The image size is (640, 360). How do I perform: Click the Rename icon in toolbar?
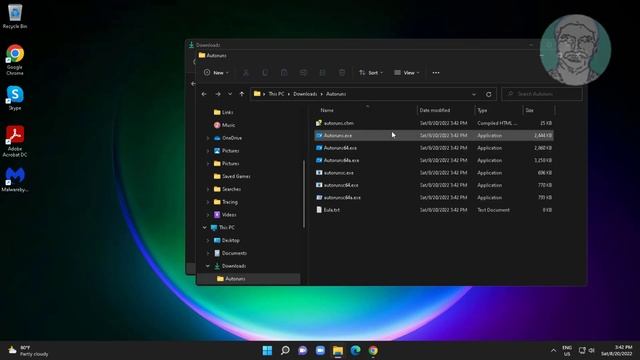[303, 73]
